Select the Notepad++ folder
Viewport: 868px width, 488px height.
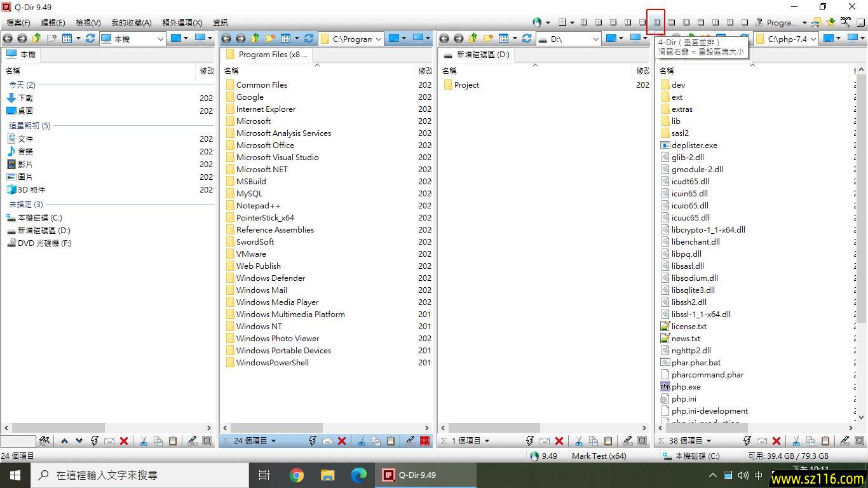pyautogui.click(x=258, y=205)
